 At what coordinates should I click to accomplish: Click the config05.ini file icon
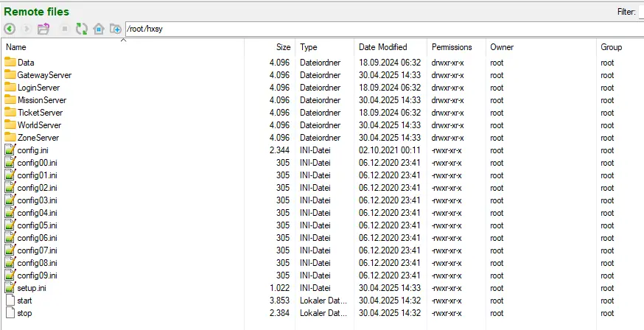click(x=10, y=225)
